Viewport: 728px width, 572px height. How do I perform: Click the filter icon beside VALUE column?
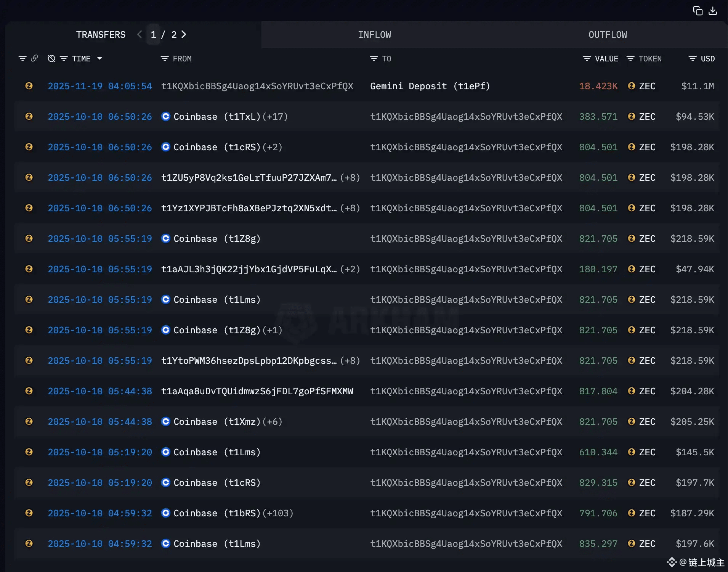[x=587, y=59]
